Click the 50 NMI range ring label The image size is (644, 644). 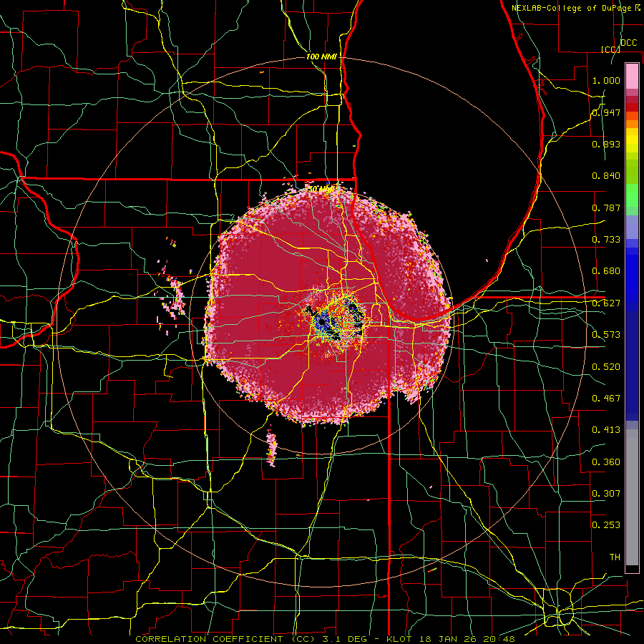pos(321,189)
